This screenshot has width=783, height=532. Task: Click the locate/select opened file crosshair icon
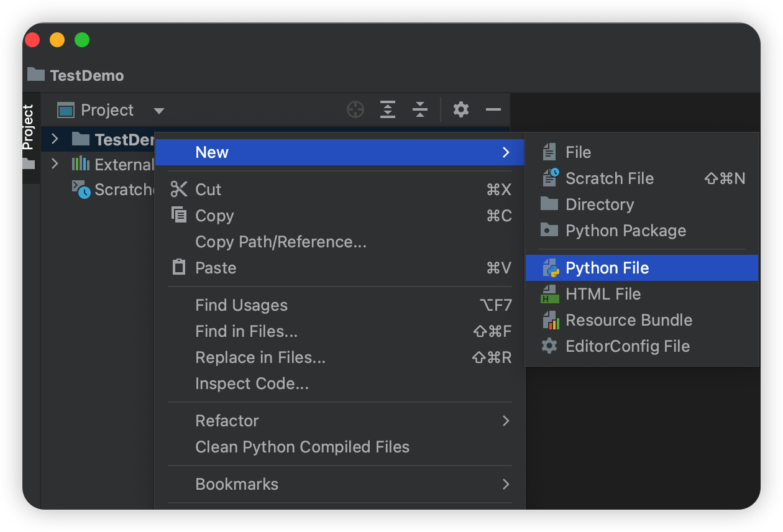355,110
